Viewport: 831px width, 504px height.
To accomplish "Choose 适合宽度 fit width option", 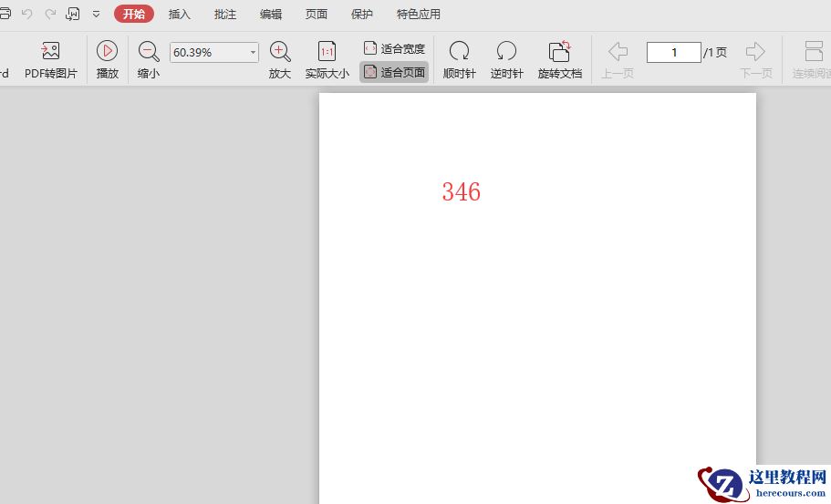I will [x=394, y=48].
